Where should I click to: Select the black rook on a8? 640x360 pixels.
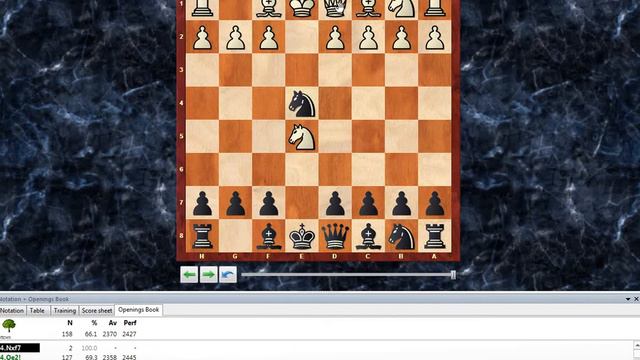pos(435,236)
